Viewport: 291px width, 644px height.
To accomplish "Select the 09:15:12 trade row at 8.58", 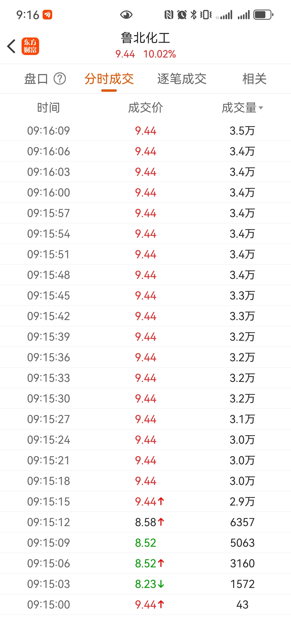I will pyautogui.click(x=145, y=522).
